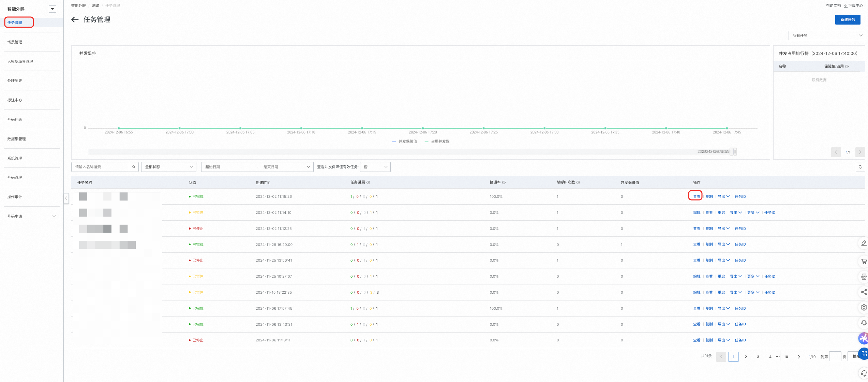
Task: Open 号码列表 in the sidebar
Action: pos(15,120)
